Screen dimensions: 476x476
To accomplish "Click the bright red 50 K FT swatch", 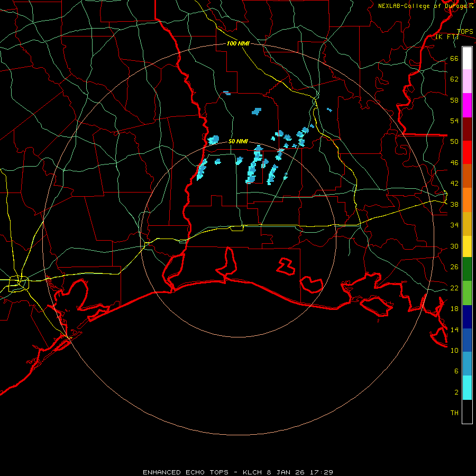I will pos(467,152).
